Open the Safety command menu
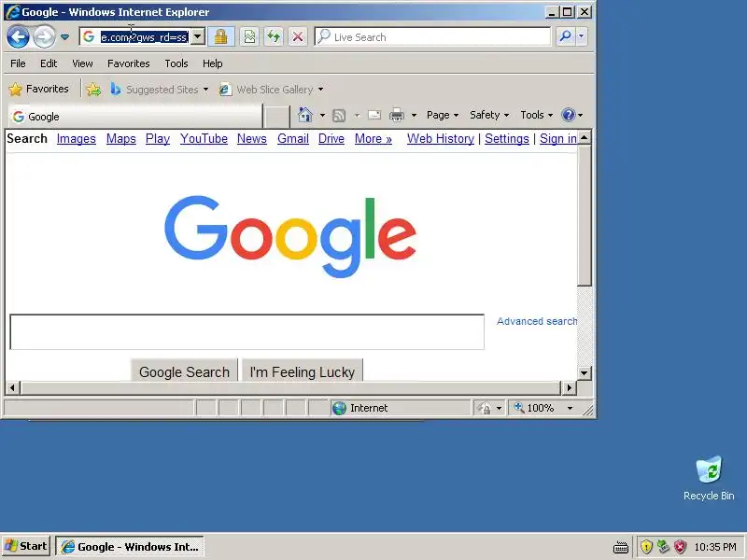 (489, 115)
